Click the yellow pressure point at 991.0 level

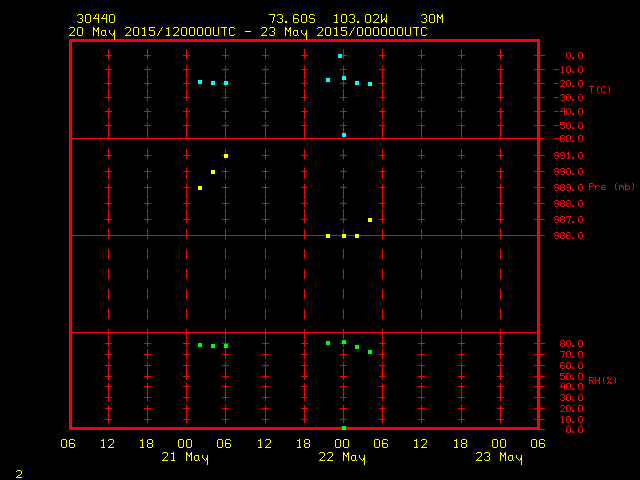[x=226, y=156]
